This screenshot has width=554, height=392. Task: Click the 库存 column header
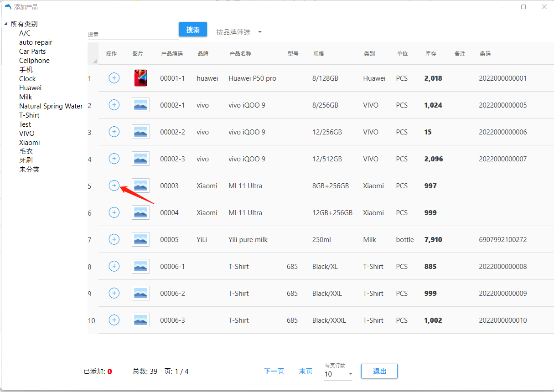click(x=430, y=54)
